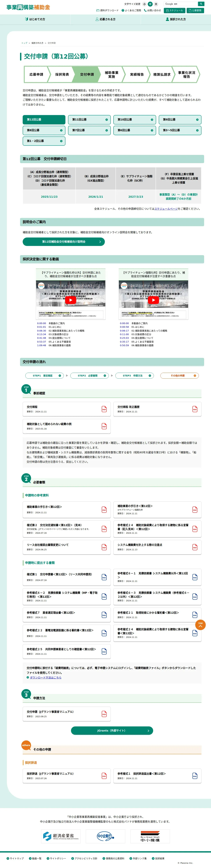Open PDF icon for 採択辞退 Jグランツ事業者マニュアル
Viewport: 211px width, 868px height.
104,776
